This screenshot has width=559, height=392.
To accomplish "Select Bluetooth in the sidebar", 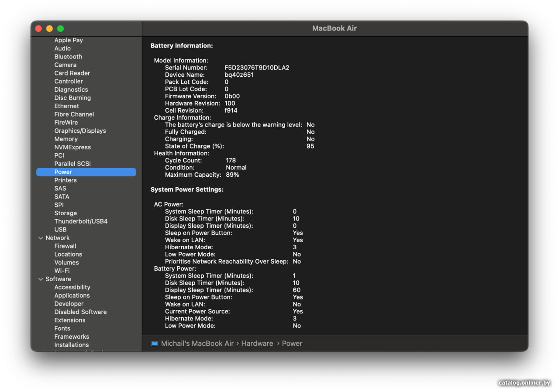I will coord(68,57).
